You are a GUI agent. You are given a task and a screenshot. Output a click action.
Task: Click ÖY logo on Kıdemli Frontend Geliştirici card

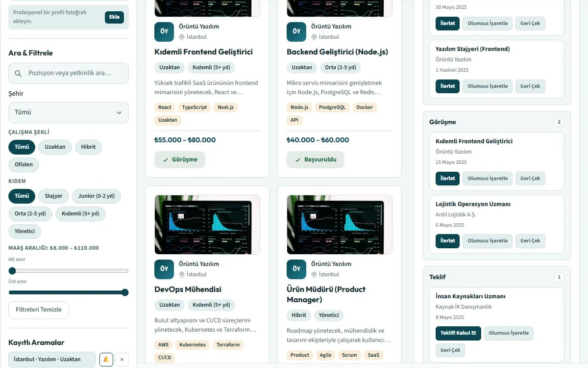click(164, 31)
